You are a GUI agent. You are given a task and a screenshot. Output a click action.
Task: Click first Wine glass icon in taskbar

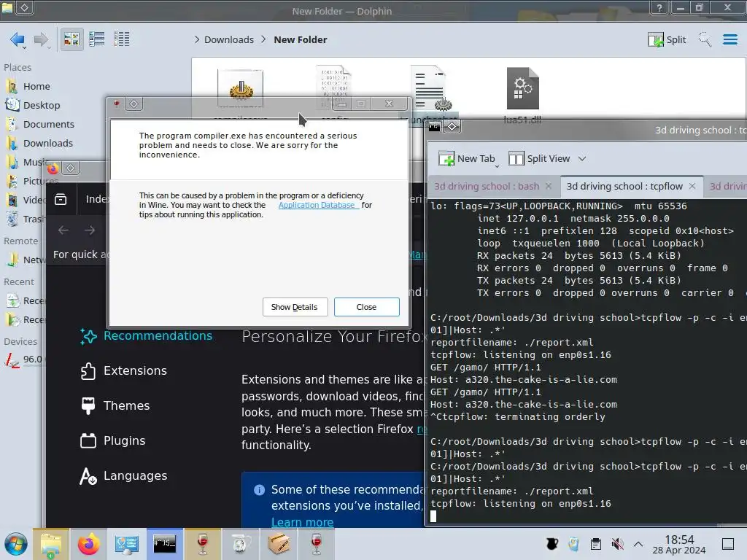[203, 544]
